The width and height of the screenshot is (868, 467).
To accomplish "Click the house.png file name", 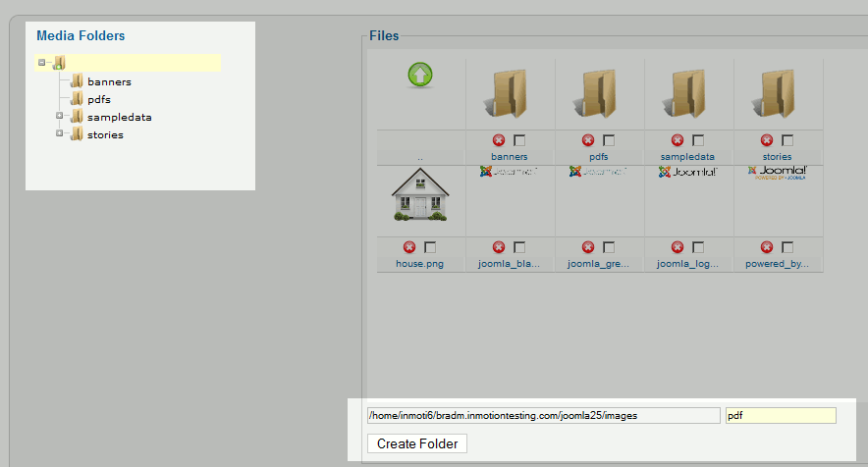I will click(x=419, y=264).
